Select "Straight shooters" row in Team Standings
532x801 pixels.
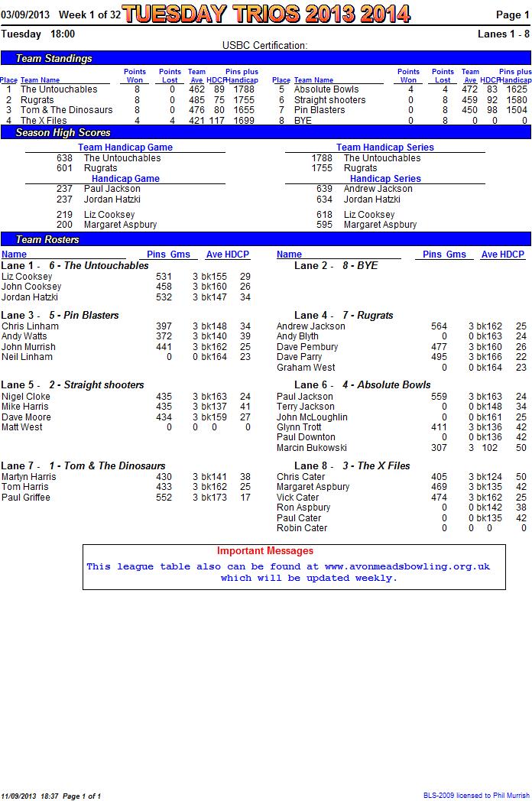[x=401, y=99]
